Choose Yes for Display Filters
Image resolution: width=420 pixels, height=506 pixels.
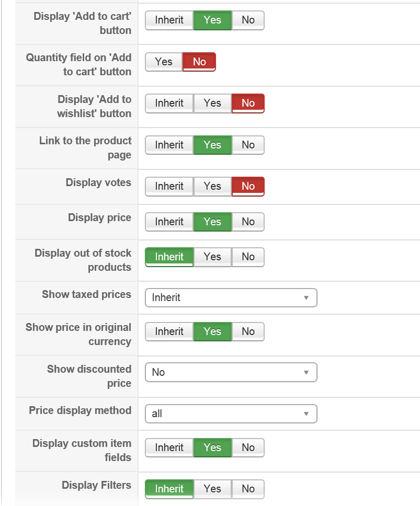[x=212, y=489]
